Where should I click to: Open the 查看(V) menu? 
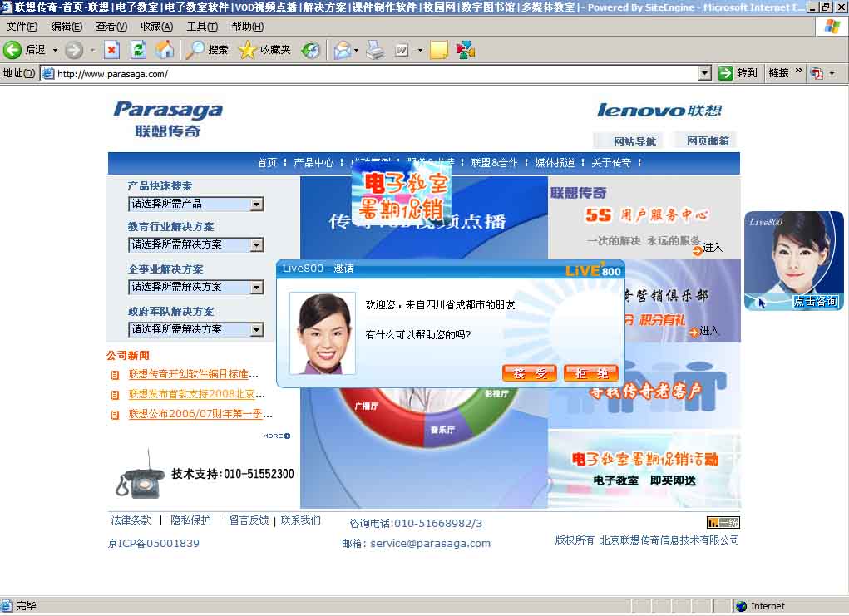111,27
